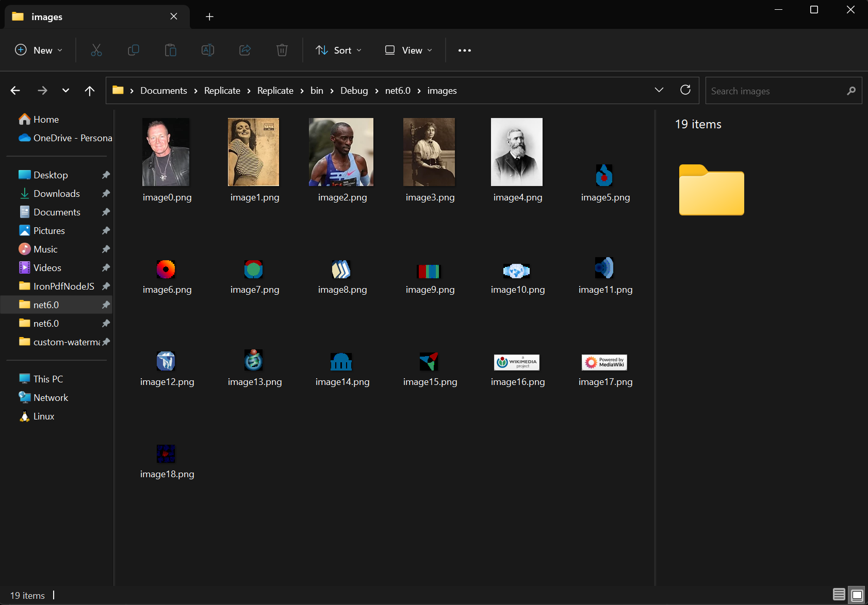Open the New dropdown menu
Viewport: 868px width, 605px height.
39,50
